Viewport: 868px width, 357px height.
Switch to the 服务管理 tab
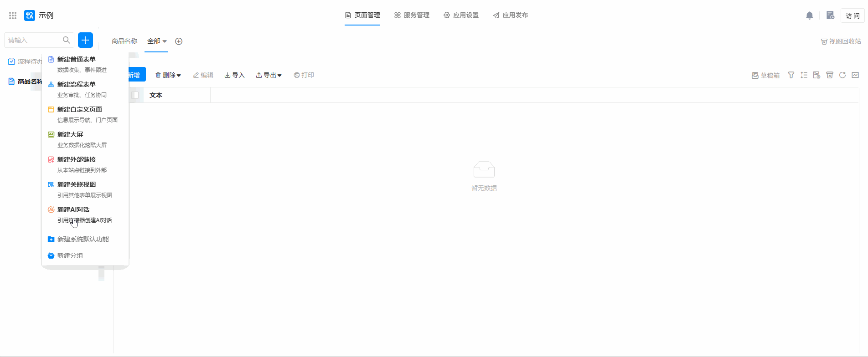pyautogui.click(x=412, y=15)
